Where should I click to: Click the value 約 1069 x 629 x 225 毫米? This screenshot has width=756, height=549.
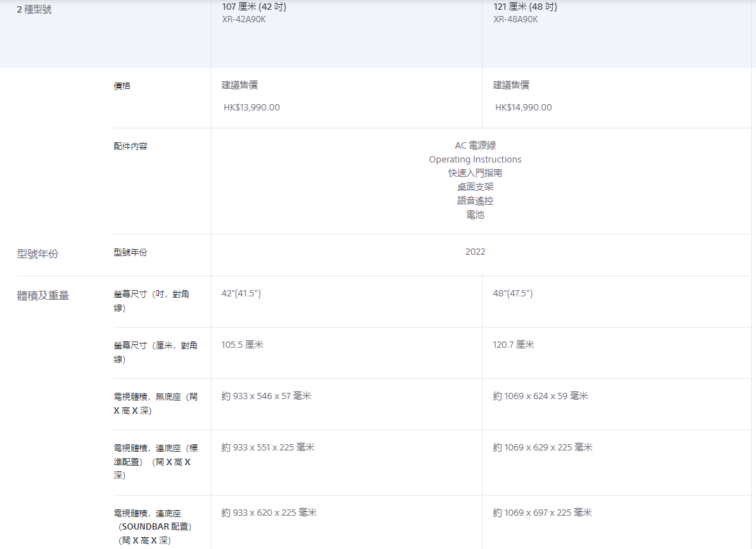coord(543,447)
